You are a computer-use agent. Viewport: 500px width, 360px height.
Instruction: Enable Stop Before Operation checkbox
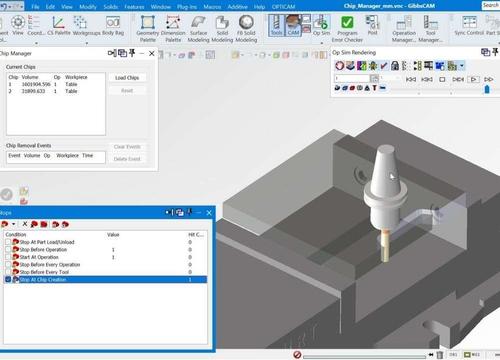(x=8, y=250)
